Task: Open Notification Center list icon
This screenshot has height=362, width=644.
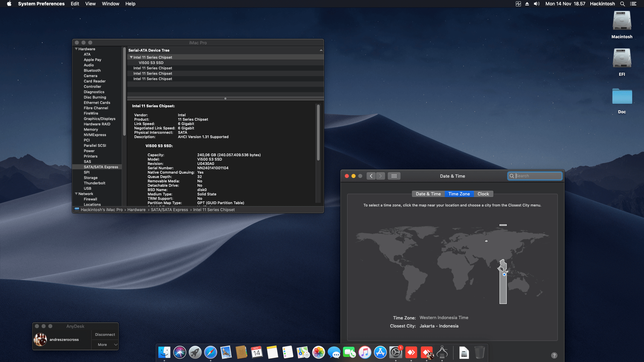Action: (633, 4)
